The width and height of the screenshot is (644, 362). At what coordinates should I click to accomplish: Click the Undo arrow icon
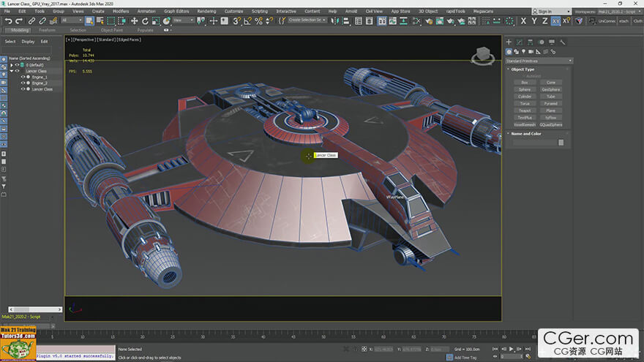point(8,21)
